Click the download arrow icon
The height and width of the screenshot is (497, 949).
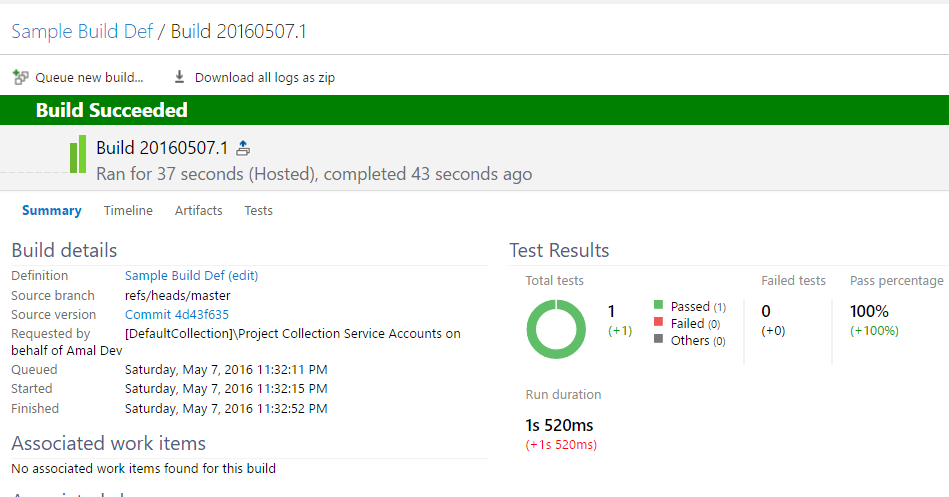(x=180, y=77)
